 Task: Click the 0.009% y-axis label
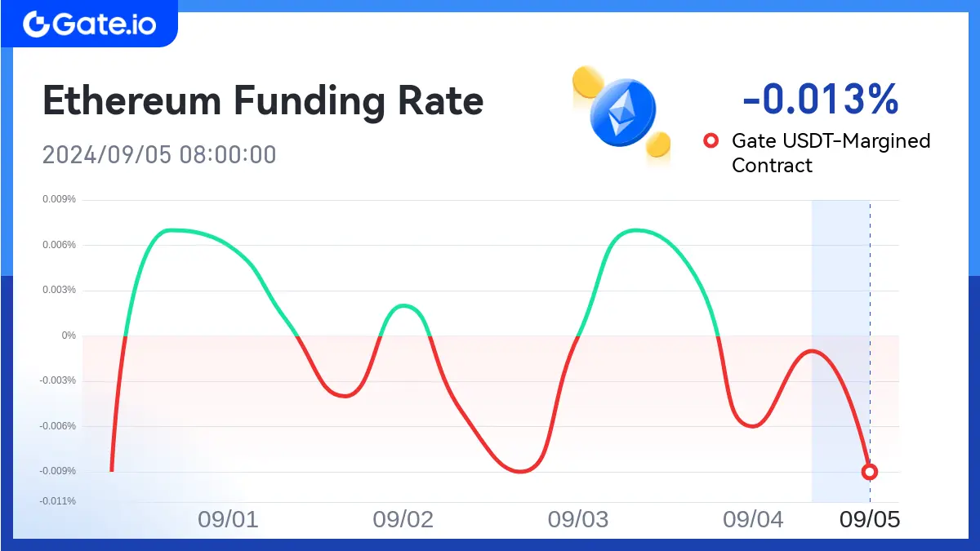pyautogui.click(x=60, y=199)
